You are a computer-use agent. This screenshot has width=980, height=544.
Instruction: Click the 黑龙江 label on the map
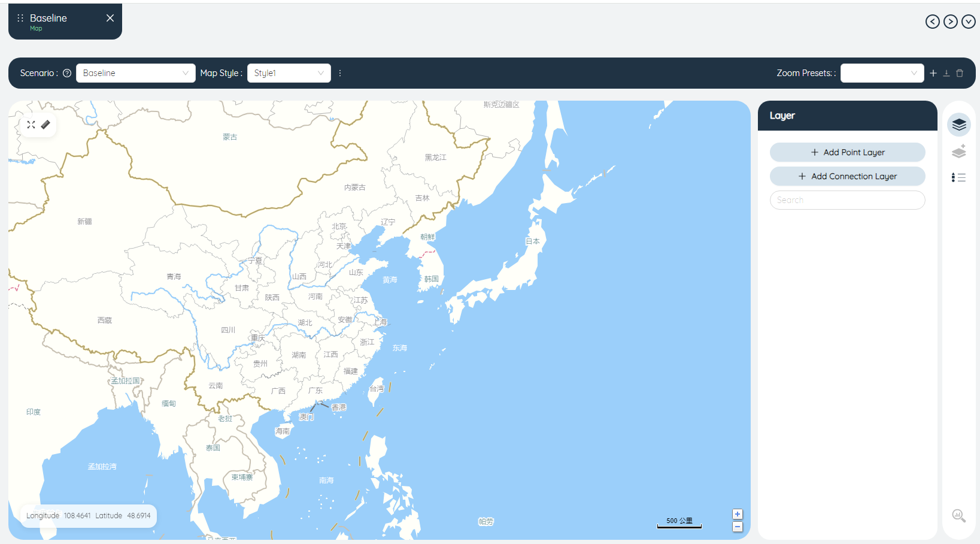click(x=436, y=158)
